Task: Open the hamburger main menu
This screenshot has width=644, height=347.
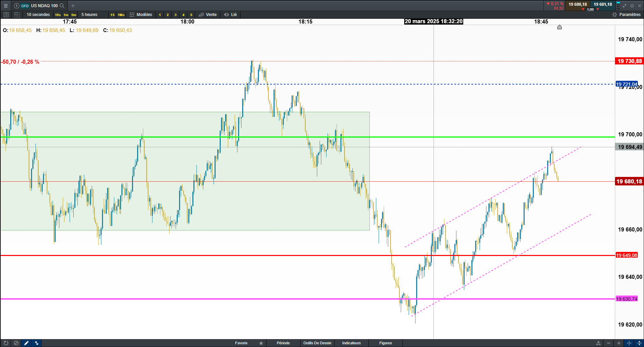Action: [x=5, y=6]
